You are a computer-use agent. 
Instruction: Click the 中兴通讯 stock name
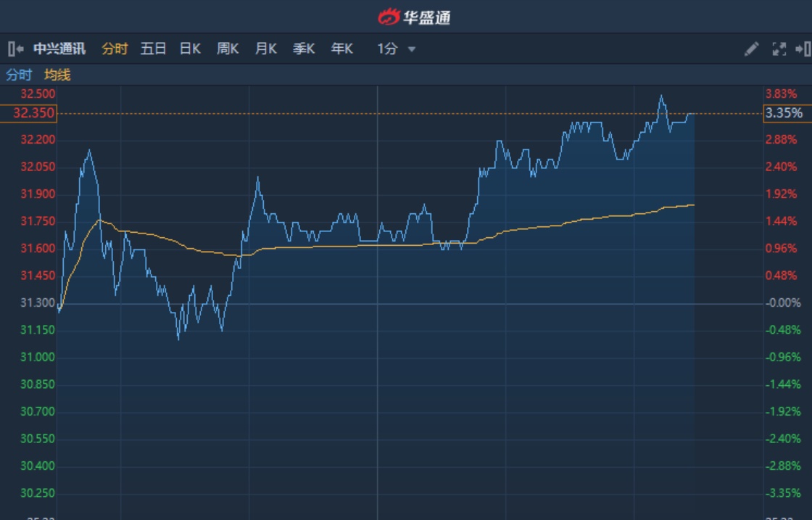click(x=59, y=49)
